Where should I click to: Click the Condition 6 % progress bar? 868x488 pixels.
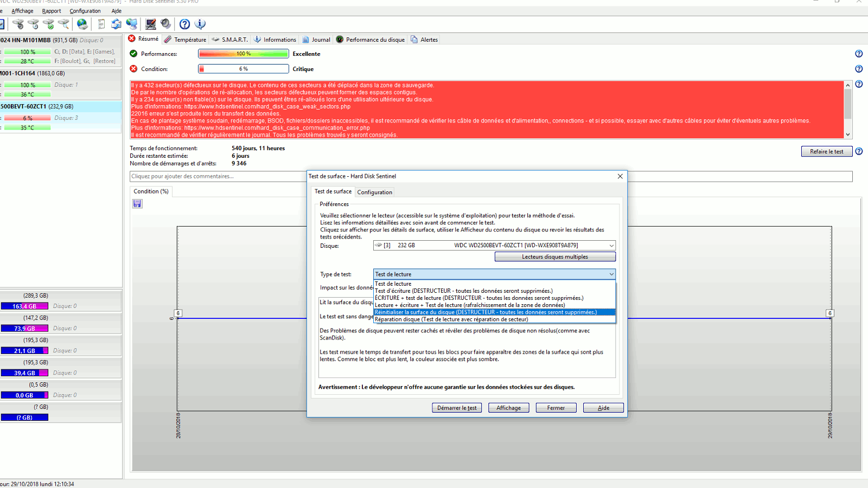tap(244, 69)
